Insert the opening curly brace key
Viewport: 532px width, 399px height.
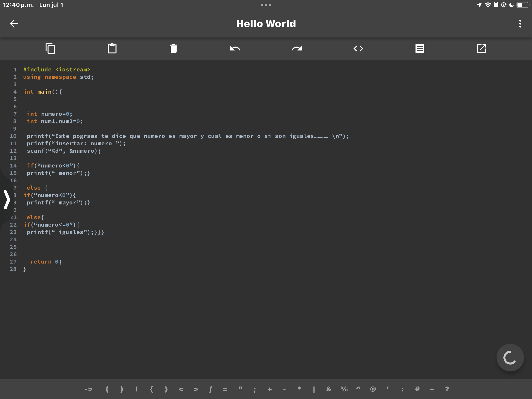tap(151, 389)
